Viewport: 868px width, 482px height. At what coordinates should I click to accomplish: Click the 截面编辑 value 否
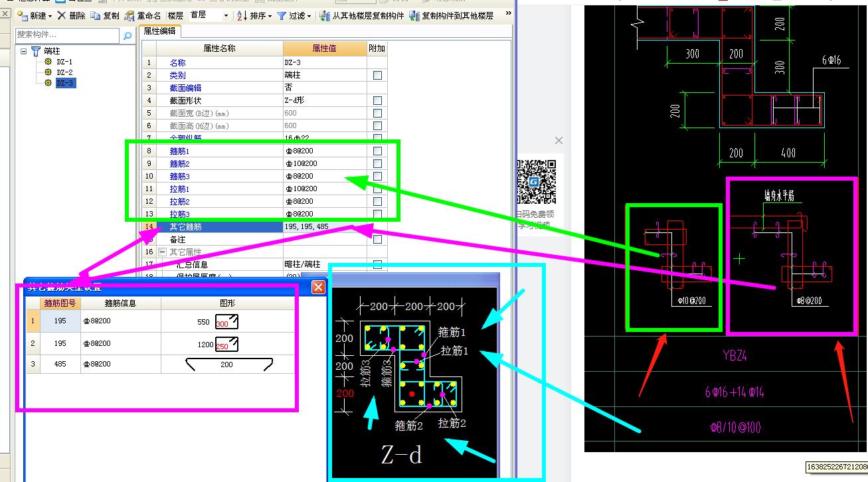click(325, 88)
